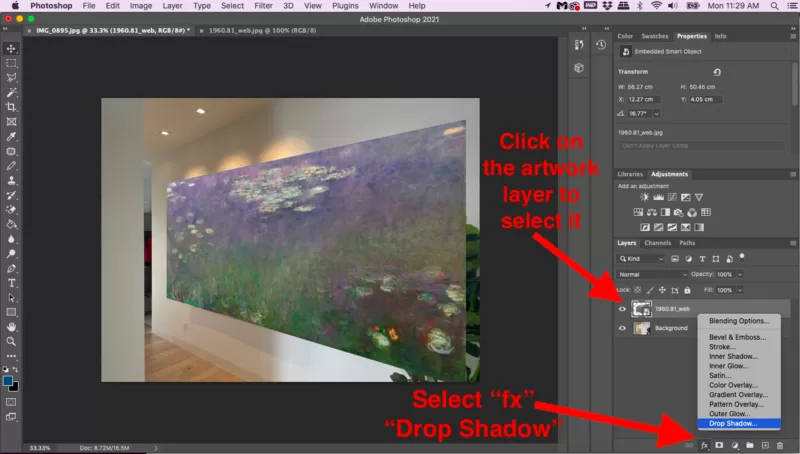Screen dimensions: 800x454
Task: Select the Move tool
Action: [11, 48]
